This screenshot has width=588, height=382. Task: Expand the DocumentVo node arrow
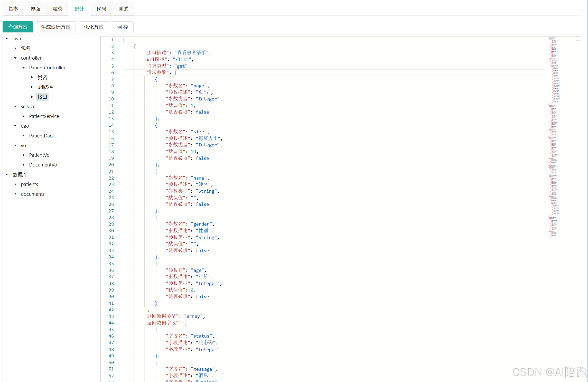click(x=23, y=165)
